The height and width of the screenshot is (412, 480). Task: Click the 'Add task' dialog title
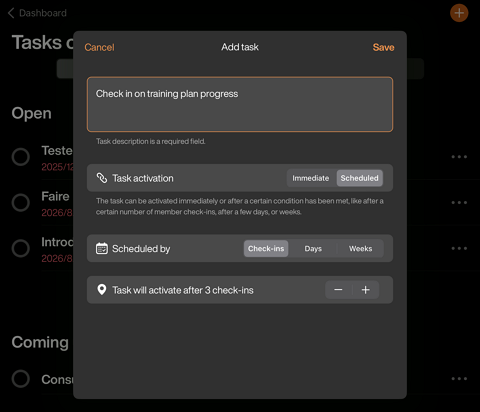pyautogui.click(x=240, y=47)
